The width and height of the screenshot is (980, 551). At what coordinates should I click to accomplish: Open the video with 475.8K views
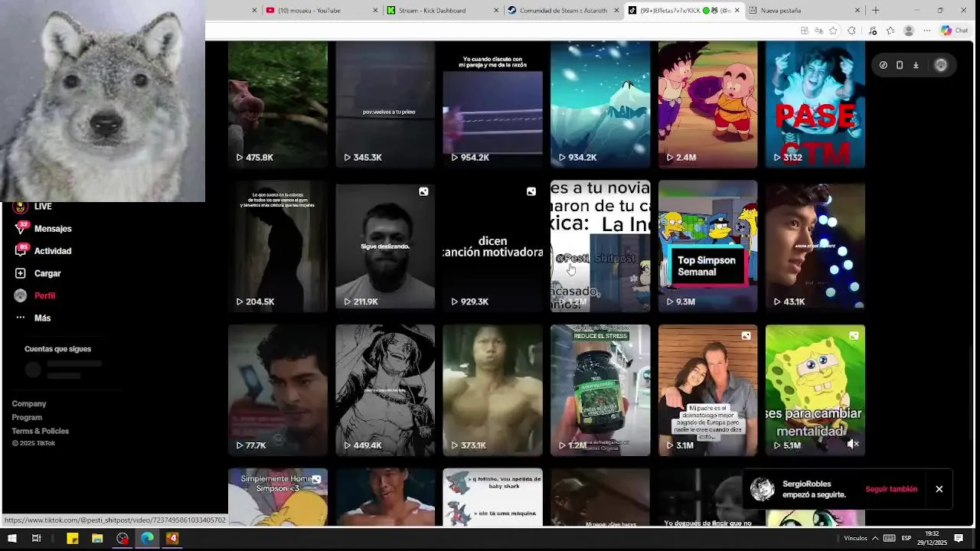pos(278,105)
